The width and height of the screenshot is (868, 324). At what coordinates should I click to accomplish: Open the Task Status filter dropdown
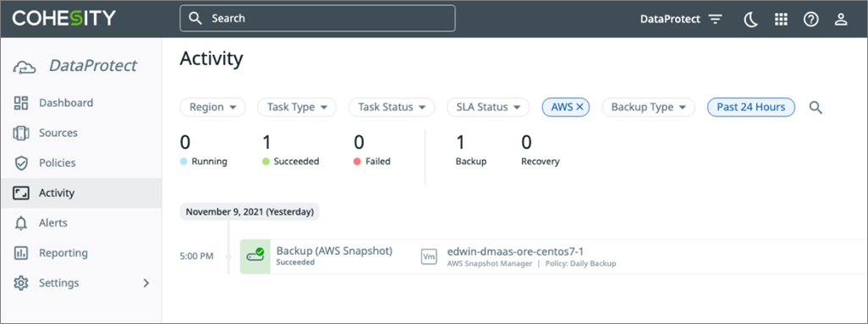(392, 107)
